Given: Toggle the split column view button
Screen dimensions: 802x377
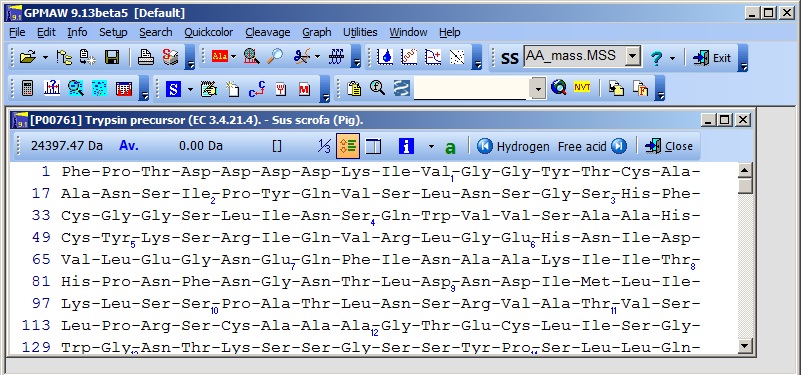Looking at the screenshot, I should [x=373, y=146].
